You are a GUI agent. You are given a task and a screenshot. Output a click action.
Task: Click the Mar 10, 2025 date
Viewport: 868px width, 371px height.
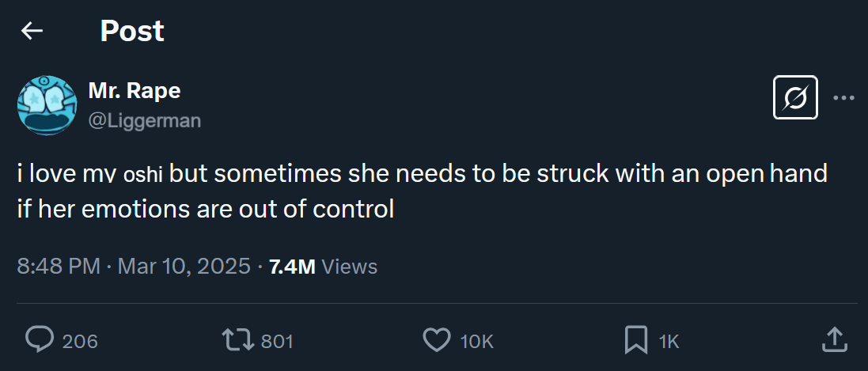(184, 267)
